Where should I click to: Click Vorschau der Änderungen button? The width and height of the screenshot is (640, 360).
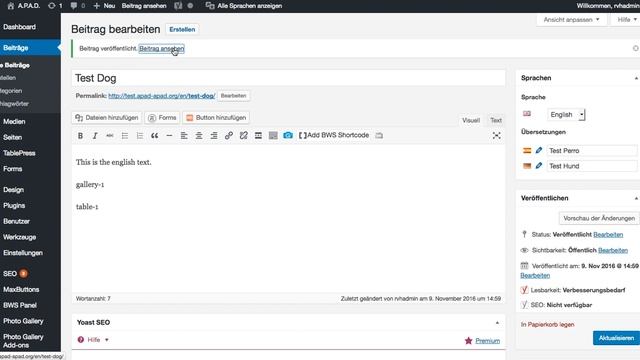(599, 218)
